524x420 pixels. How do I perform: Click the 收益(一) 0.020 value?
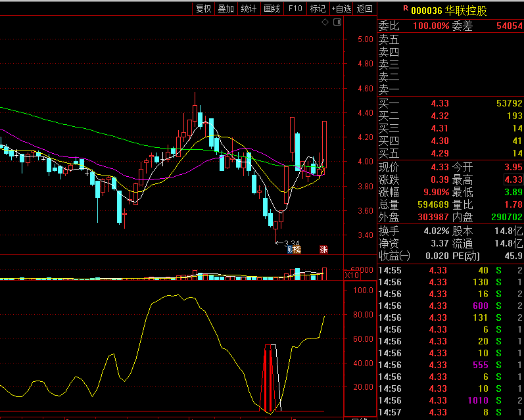click(x=437, y=256)
